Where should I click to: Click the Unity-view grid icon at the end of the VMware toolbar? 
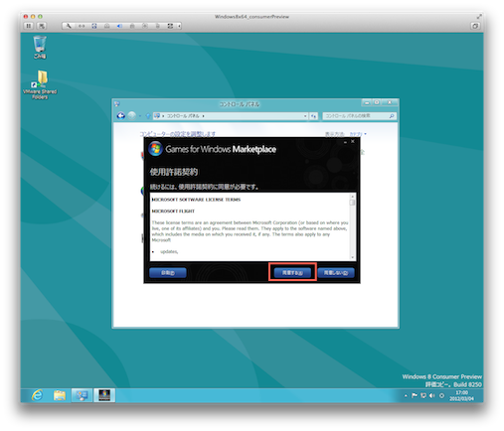click(170, 26)
